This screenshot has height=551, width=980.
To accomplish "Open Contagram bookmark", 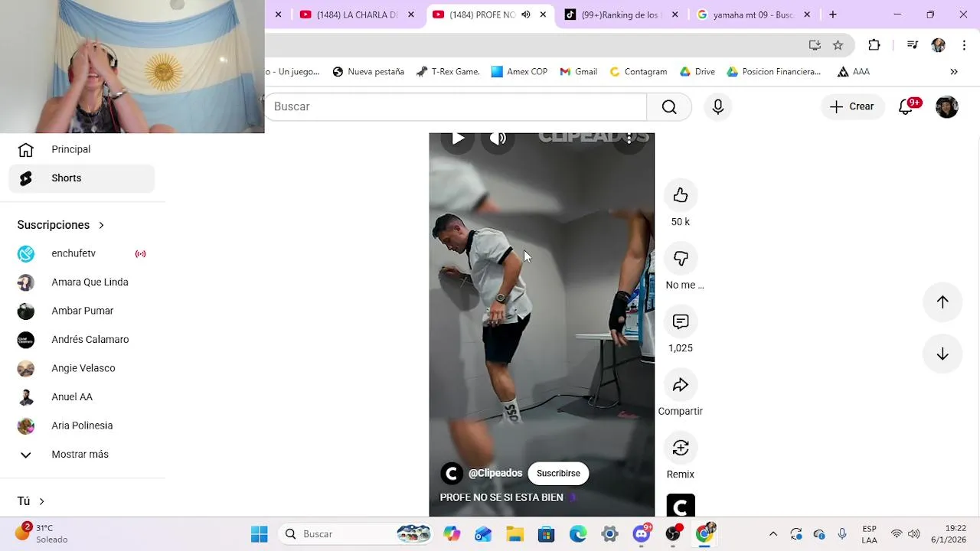I will coord(638,72).
